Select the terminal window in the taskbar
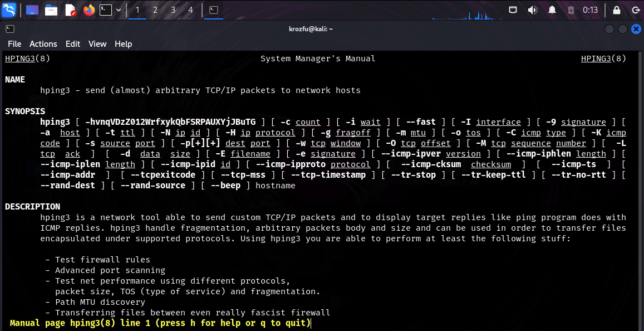This screenshot has width=644, height=331. pos(213,10)
